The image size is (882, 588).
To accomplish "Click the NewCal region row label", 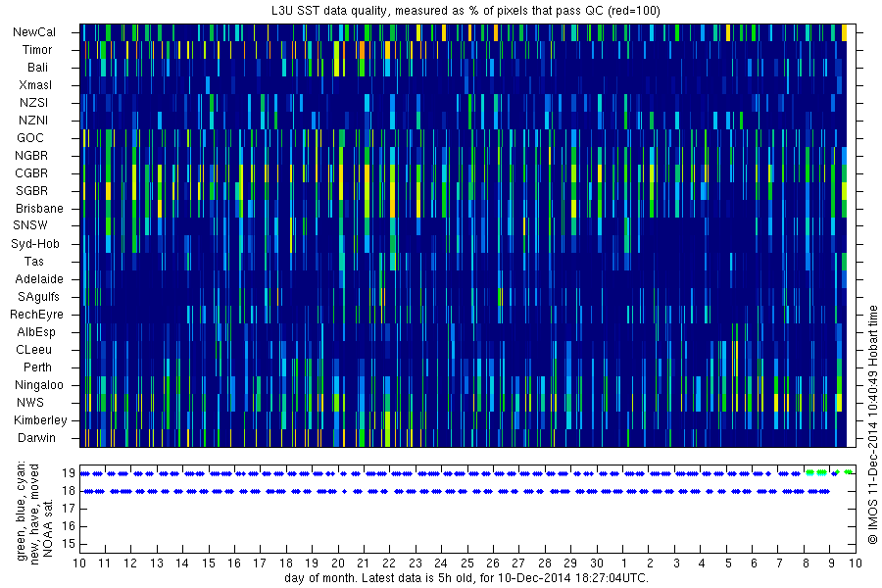I will pyautogui.click(x=34, y=32).
